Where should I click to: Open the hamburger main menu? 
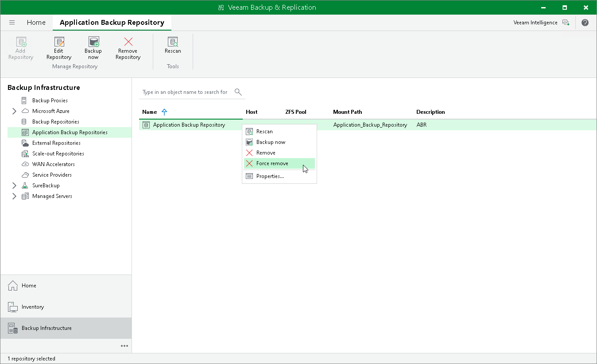pos(12,23)
